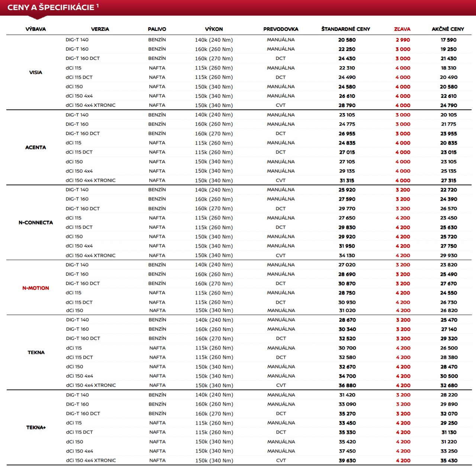Select the red ZĽAVA column header

(402, 29)
